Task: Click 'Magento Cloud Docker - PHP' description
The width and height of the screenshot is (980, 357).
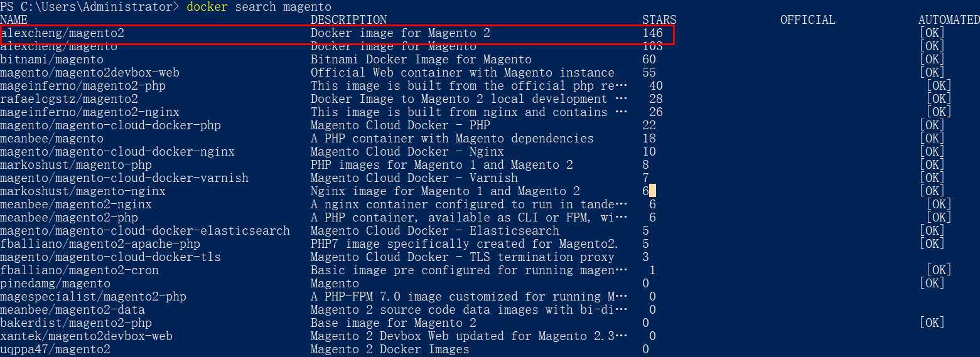Action: pyautogui.click(x=401, y=125)
